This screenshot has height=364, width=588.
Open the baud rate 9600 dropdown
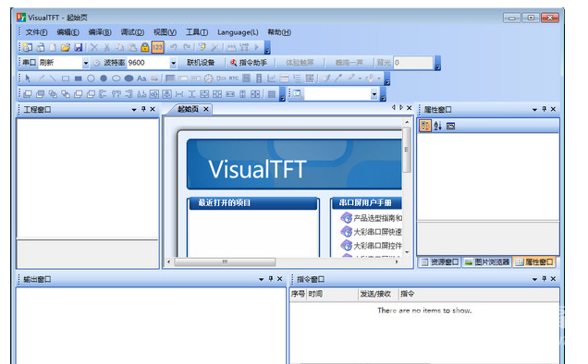pyautogui.click(x=173, y=63)
